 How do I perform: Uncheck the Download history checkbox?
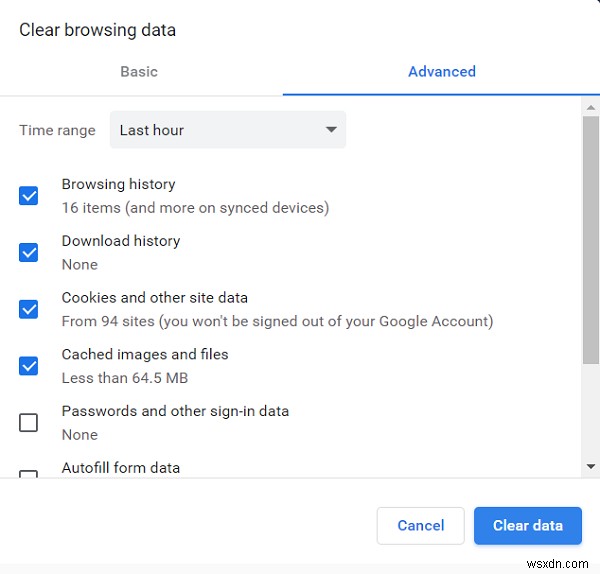click(28, 253)
